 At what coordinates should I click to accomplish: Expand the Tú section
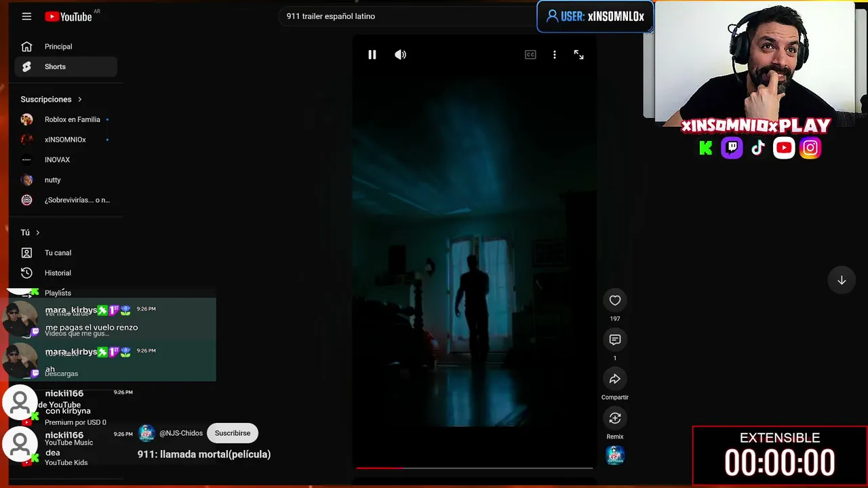[x=31, y=232]
